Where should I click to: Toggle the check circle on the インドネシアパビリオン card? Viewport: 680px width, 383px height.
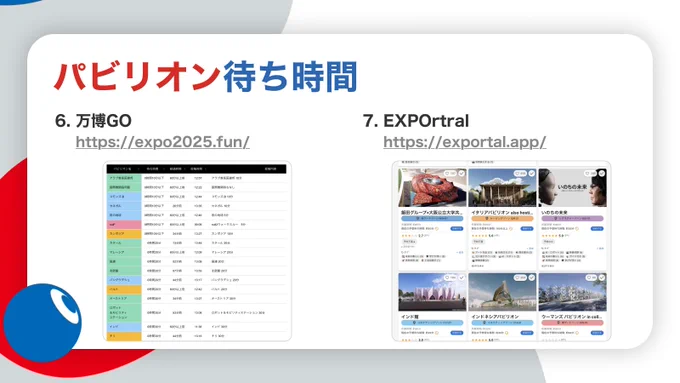coord(532,277)
